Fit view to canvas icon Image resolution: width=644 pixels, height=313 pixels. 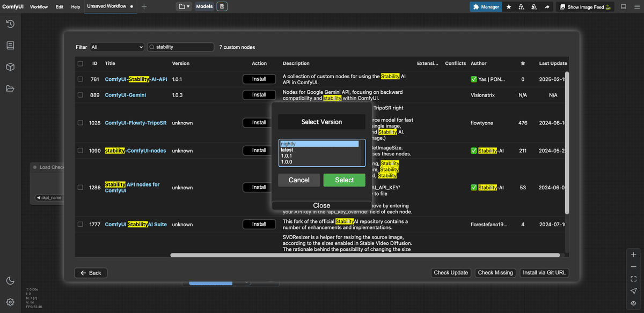coord(634,279)
